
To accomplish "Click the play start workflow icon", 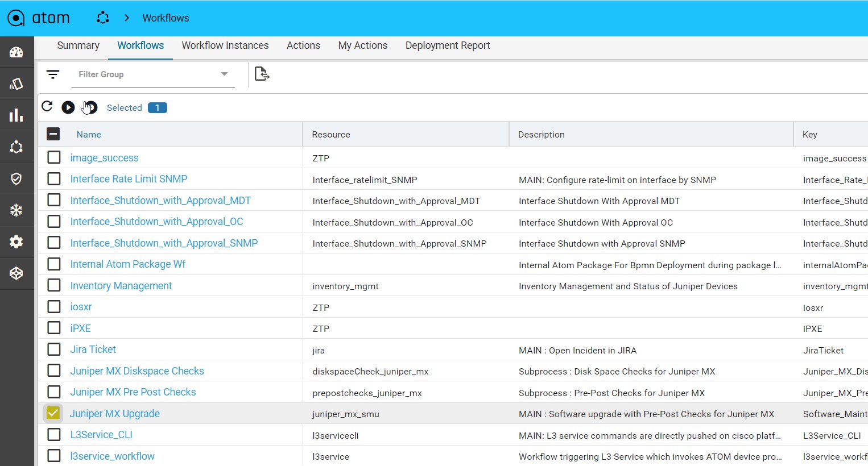I will (x=68, y=107).
